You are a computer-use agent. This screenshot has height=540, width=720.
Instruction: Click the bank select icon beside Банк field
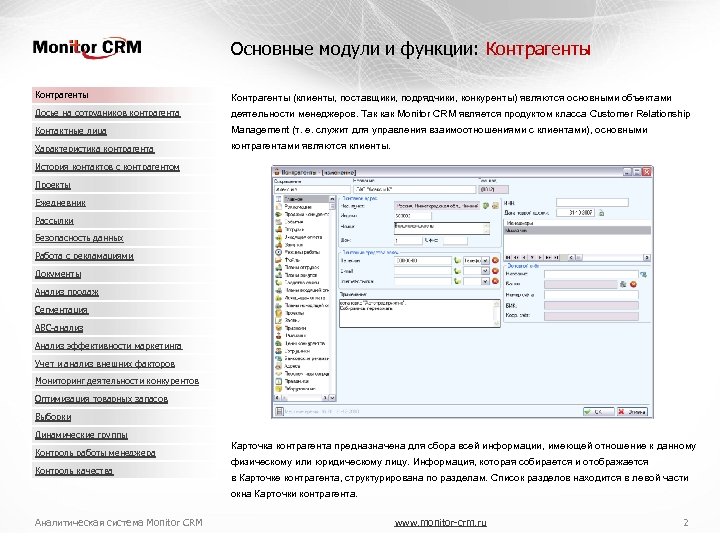click(623, 284)
